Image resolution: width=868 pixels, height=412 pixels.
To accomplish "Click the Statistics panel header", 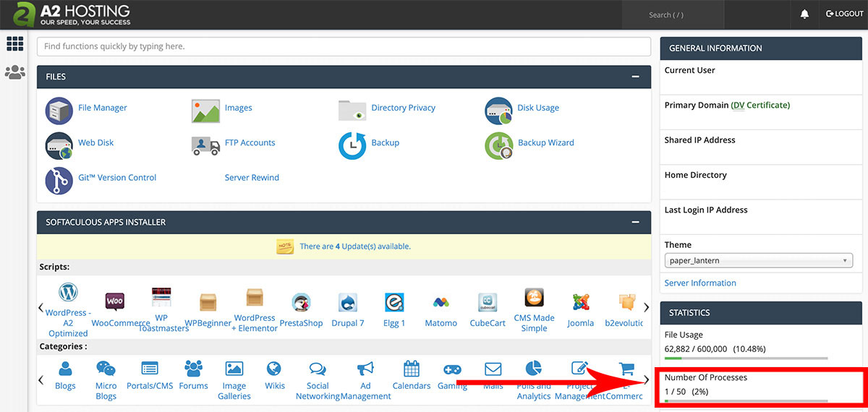I will point(761,313).
